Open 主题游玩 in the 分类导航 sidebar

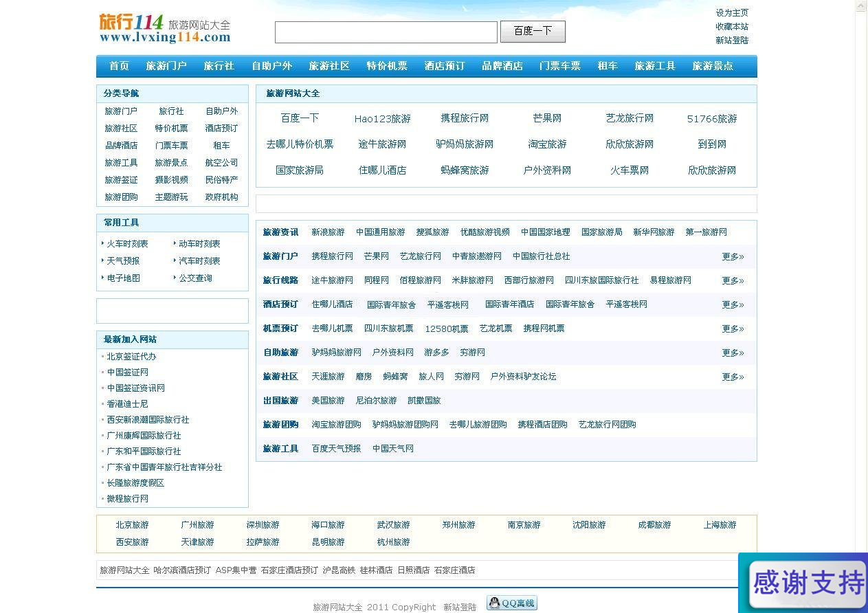[x=171, y=197]
